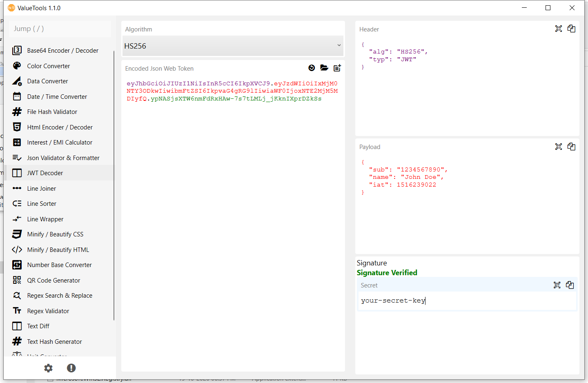Click the Html Encoder / Decoder HTML5 icon
588x383 pixels.
(x=17, y=127)
